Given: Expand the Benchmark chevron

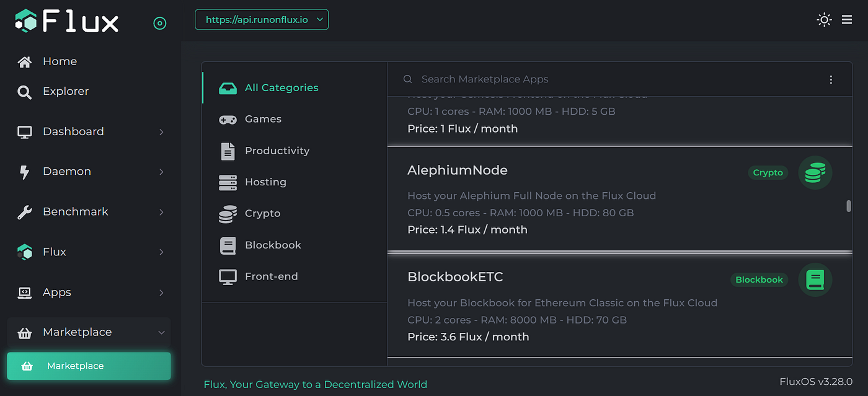Looking at the screenshot, I should [x=161, y=212].
